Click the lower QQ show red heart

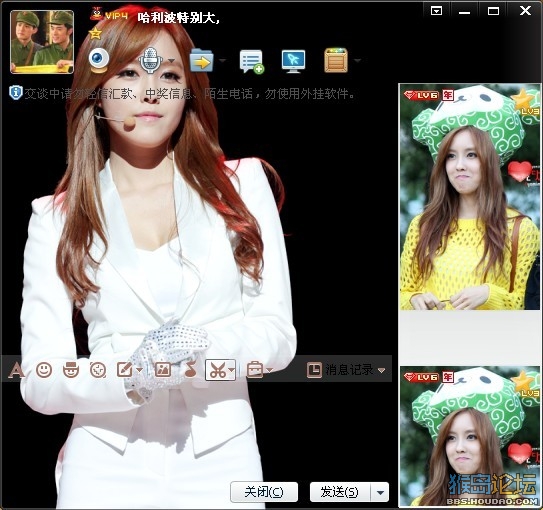(519, 453)
